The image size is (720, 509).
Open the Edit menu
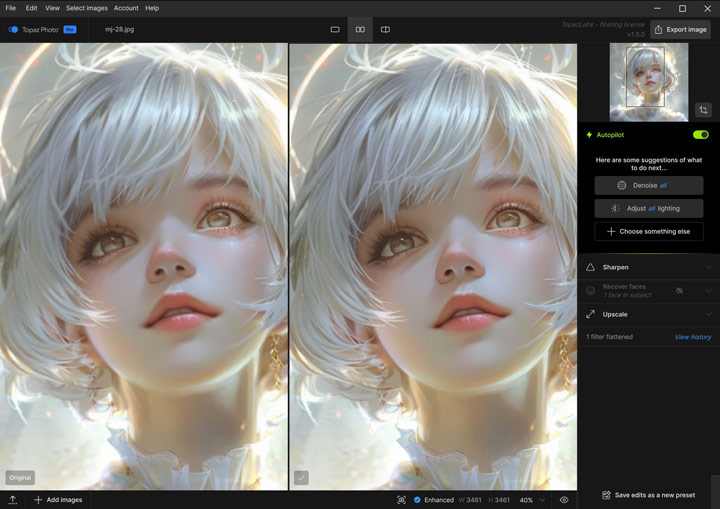click(x=31, y=8)
